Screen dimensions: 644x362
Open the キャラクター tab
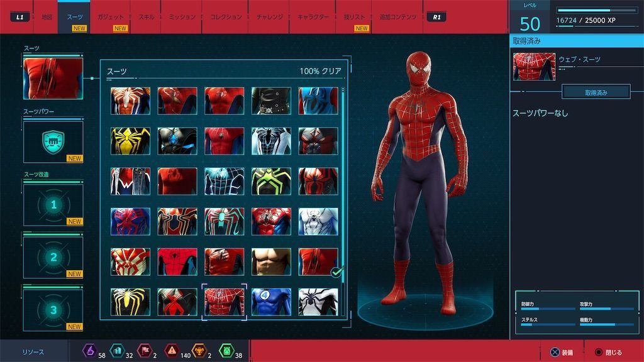(x=313, y=17)
